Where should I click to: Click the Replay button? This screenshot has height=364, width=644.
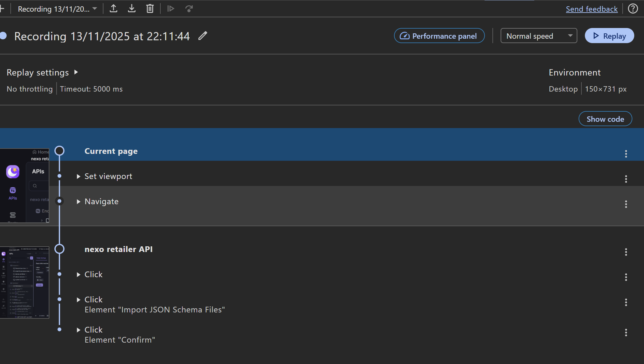coord(609,36)
